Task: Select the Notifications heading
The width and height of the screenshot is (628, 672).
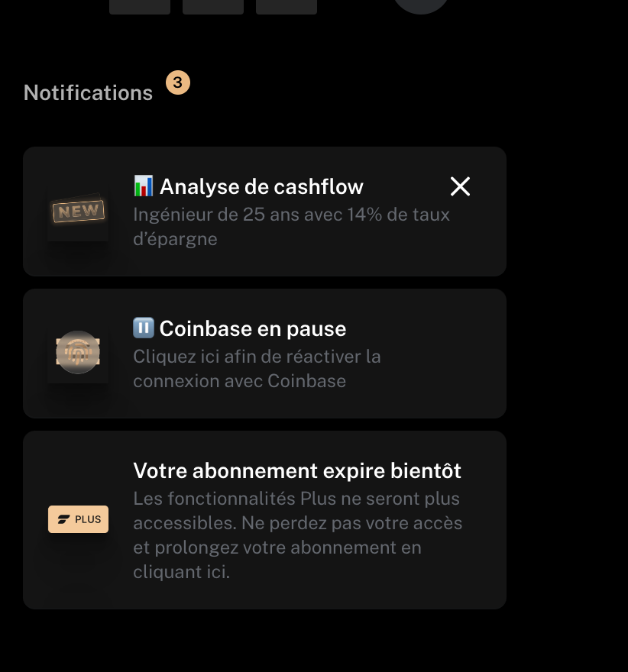Action: click(x=89, y=92)
